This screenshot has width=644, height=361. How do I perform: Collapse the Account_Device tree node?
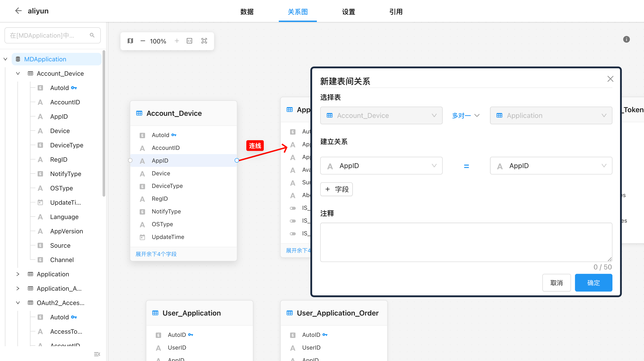point(18,73)
